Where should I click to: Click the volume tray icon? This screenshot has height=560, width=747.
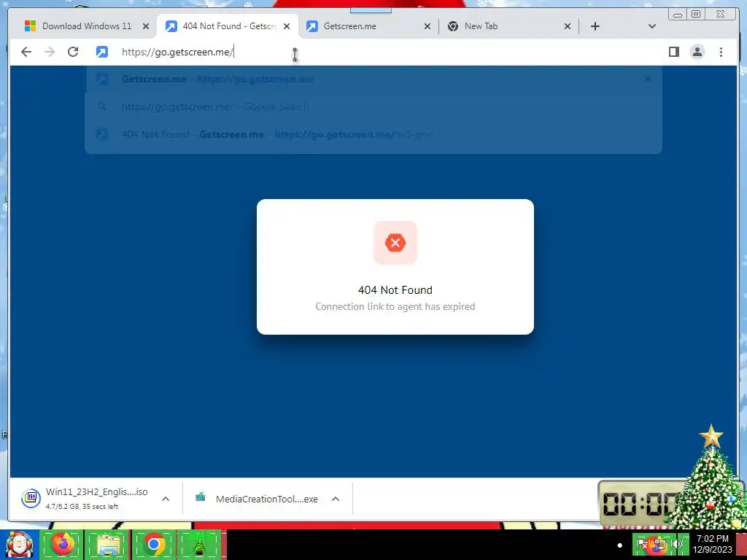[676, 544]
